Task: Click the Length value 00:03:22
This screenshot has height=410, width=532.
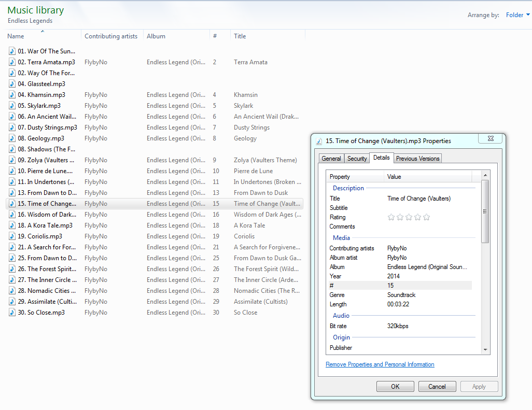Action: (398, 305)
